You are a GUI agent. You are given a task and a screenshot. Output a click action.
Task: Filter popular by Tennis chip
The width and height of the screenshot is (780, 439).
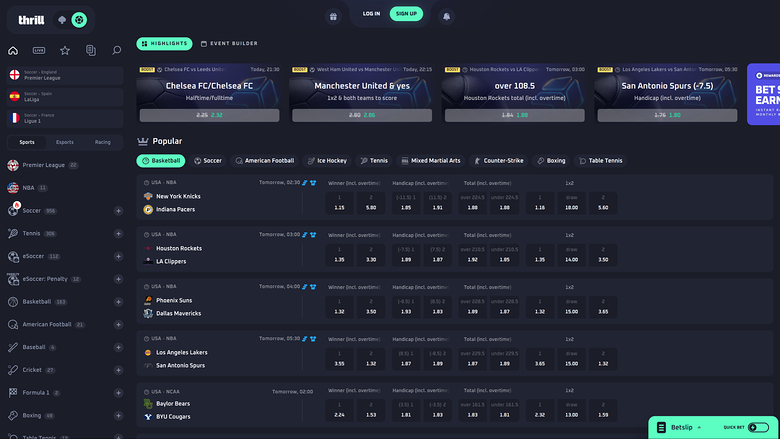coord(374,161)
